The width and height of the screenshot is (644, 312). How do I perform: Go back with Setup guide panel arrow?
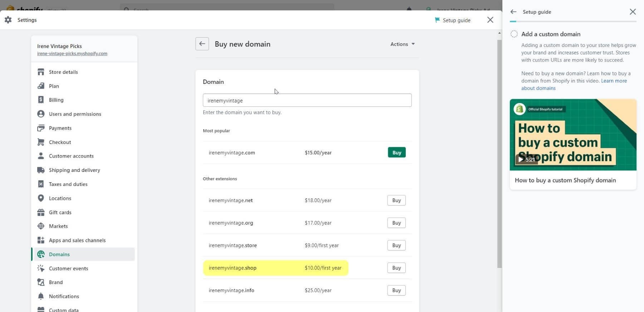point(513,12)
